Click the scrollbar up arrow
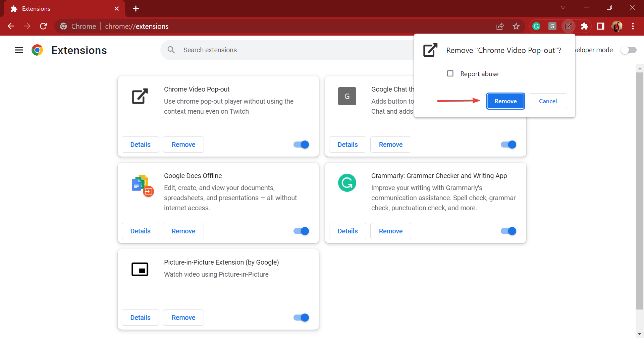This screenshot has width=644, height=338. (x=640, y=68)
